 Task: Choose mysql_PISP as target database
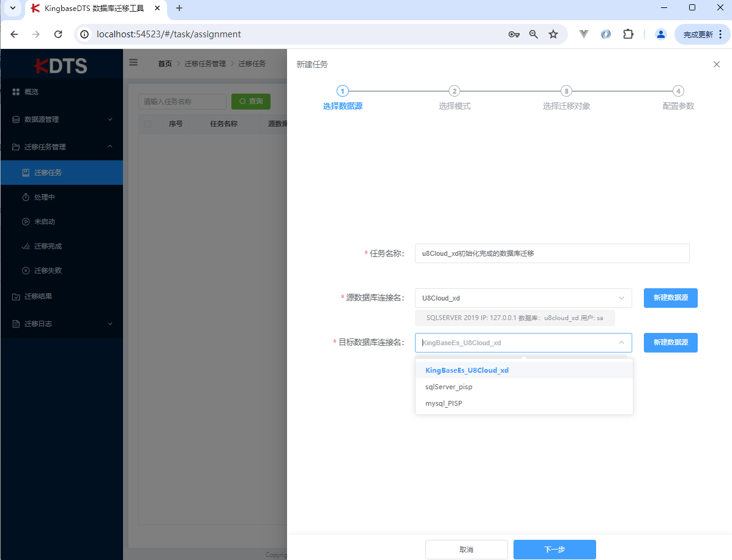click(444, 403)
